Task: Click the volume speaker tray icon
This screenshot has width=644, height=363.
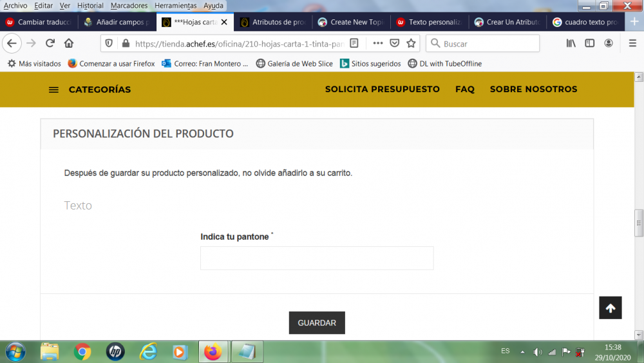Action: [537, 352]
